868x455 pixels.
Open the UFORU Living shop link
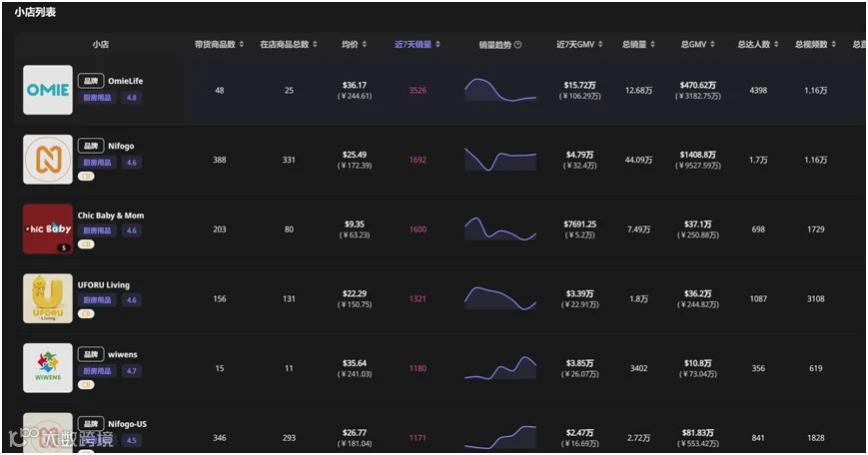[x=104, y=285]
